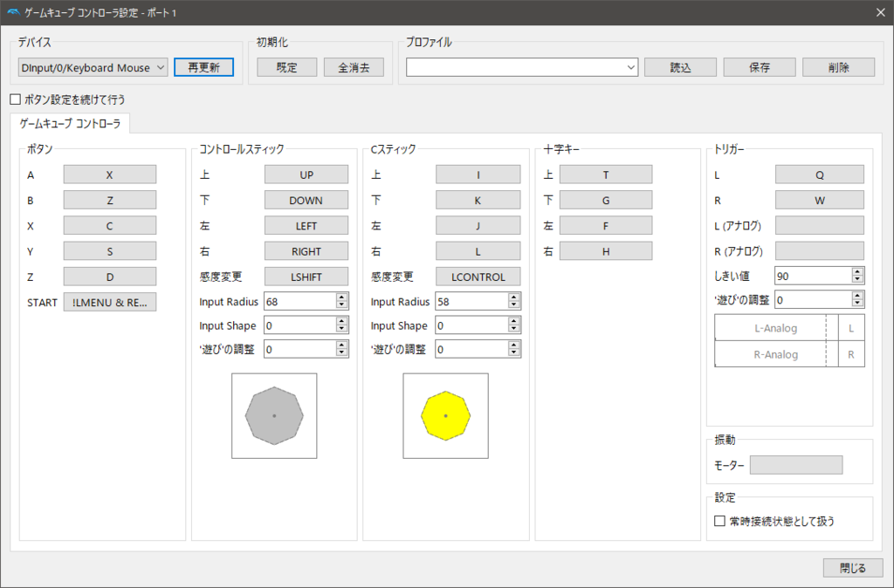Click the L trigger mapping Q
Viewport: 894px width, 588px height.
[x=819, y=175]
